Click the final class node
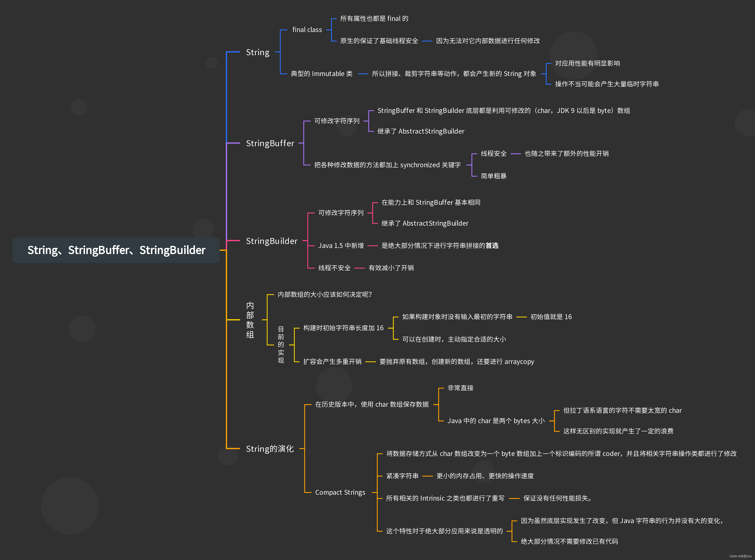This screenshot has width=755, height=560. pos(307,30)
